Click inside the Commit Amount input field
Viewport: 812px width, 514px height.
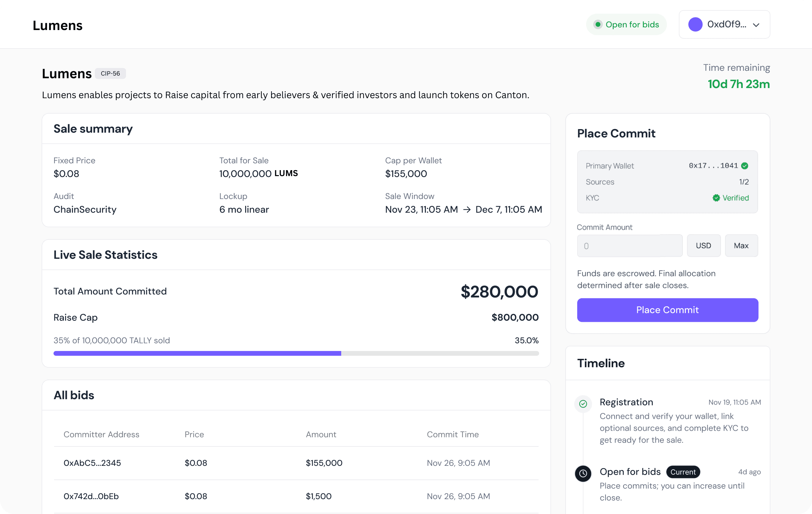[629, 245]
